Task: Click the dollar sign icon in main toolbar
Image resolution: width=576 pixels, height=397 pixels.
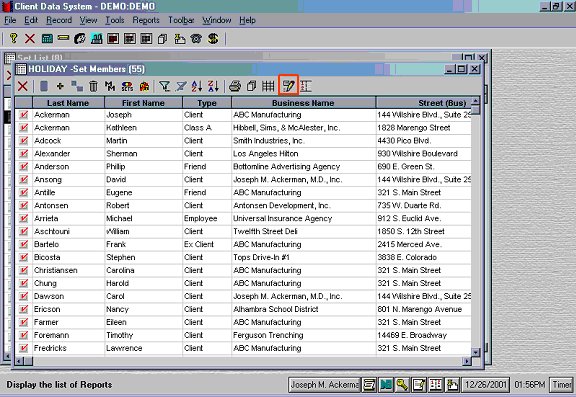Action: [x=213, y=38]
